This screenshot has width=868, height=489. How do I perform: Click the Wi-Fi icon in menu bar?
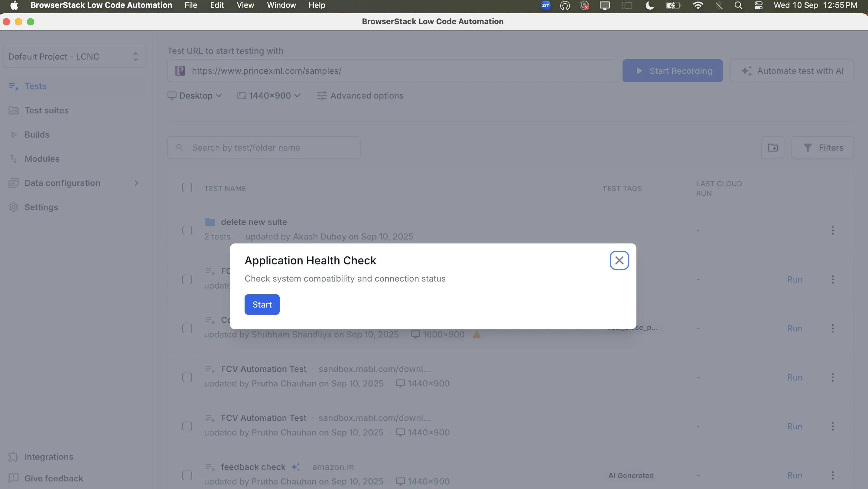pos(698,5)
